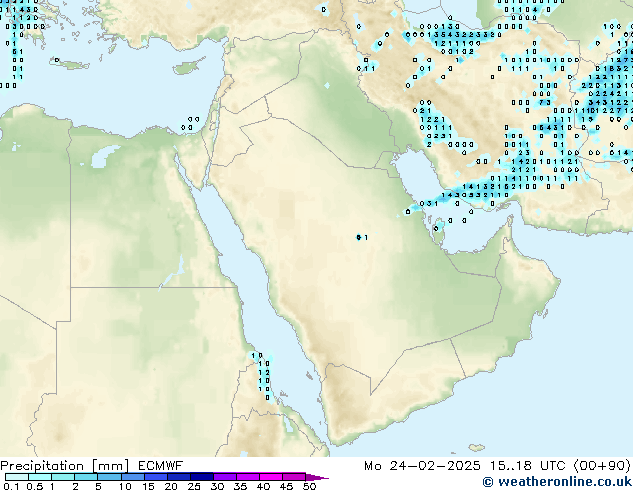Viewport: 634px width, 490px height.
Task: Select the 0.5–1 mm legend swatch
Action: 40,477
